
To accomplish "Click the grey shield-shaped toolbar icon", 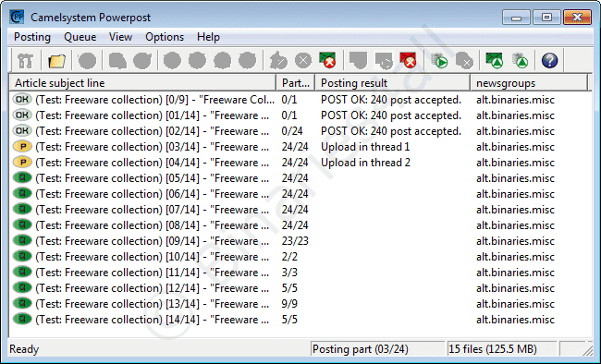I will (x=359, y=61).
